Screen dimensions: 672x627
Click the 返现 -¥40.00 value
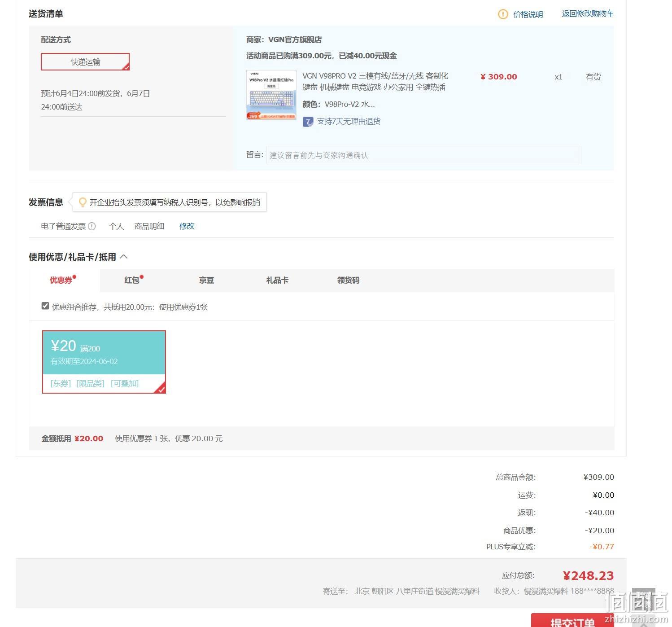click(x=599, y=513)
